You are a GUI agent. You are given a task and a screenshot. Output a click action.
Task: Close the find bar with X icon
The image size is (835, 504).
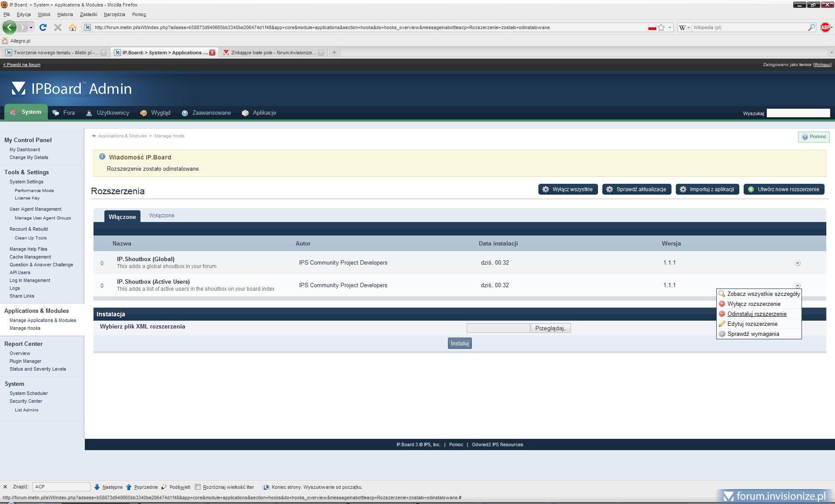(x=5, y=487)
